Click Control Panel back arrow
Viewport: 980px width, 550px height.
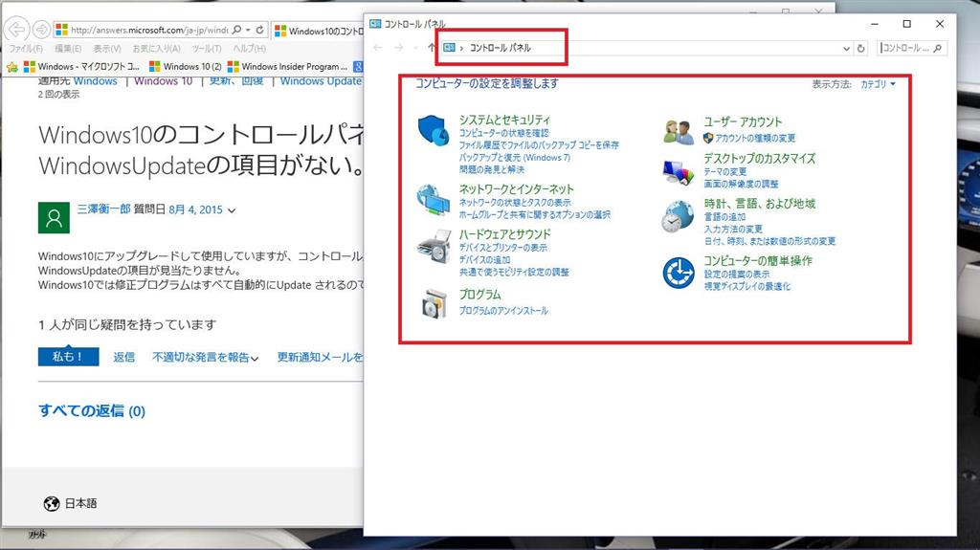click(377, 48)
